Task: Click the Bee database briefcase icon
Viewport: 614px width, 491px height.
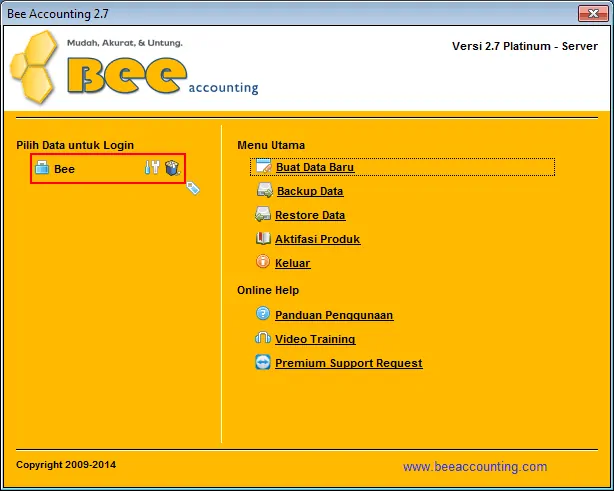Action: pyautogui.click(x=42, y=168)
